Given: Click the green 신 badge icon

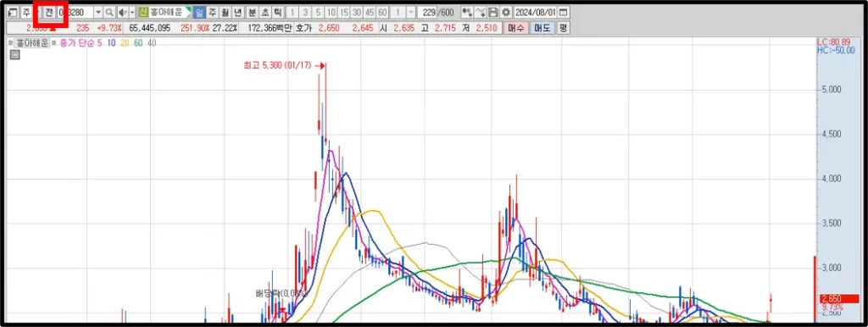Looking at the screenshot, I should (x=142, y=12).
